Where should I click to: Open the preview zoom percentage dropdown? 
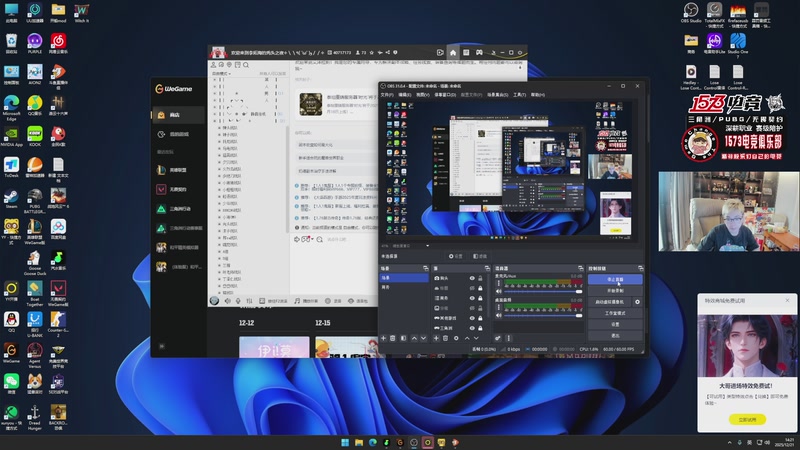408,244
